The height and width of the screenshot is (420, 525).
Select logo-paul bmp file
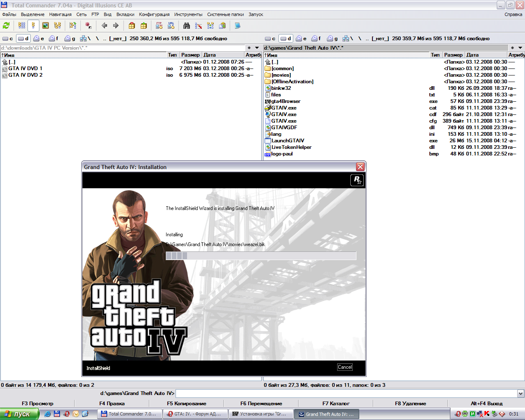[394, 154]
